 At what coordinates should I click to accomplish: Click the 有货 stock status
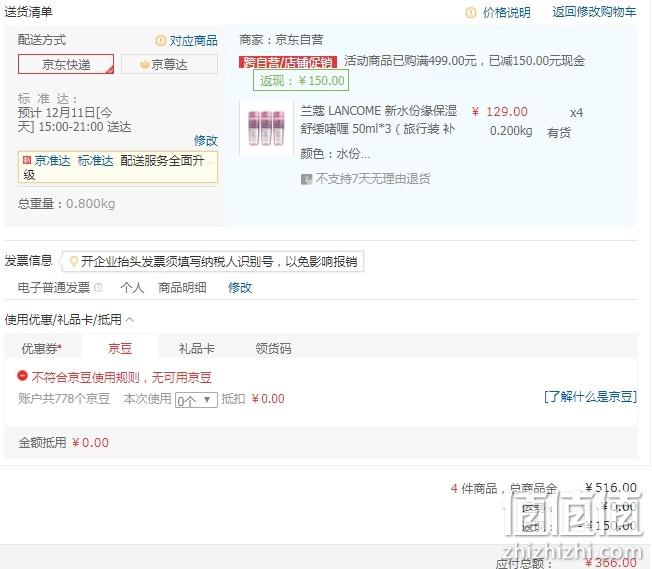point(559,133)
